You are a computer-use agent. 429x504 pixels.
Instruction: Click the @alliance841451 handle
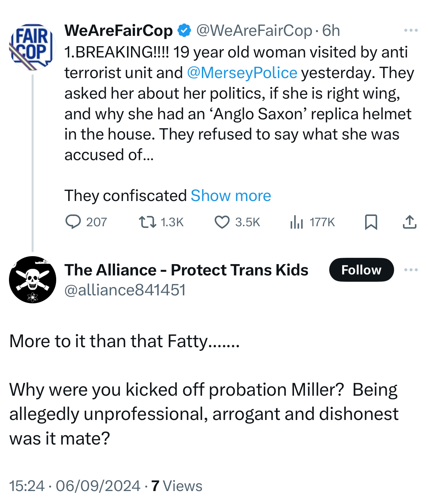point(125,290)
